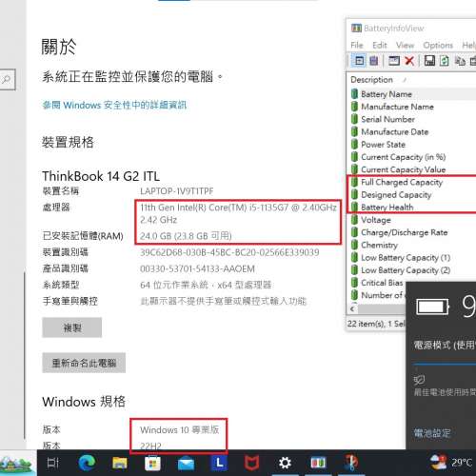476x476 pixels.
Task: Click the 重新命名此電腦 rename PC button
Action: point(84,363)
